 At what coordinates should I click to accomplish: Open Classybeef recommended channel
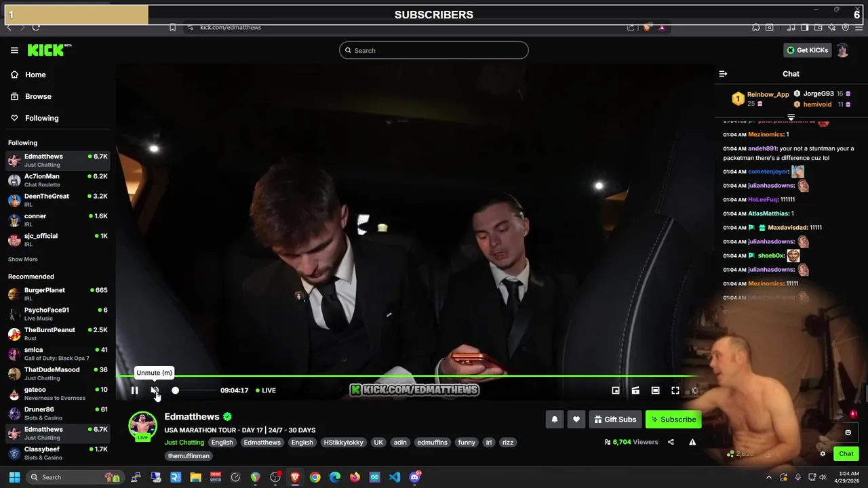[x=58, y=453]
